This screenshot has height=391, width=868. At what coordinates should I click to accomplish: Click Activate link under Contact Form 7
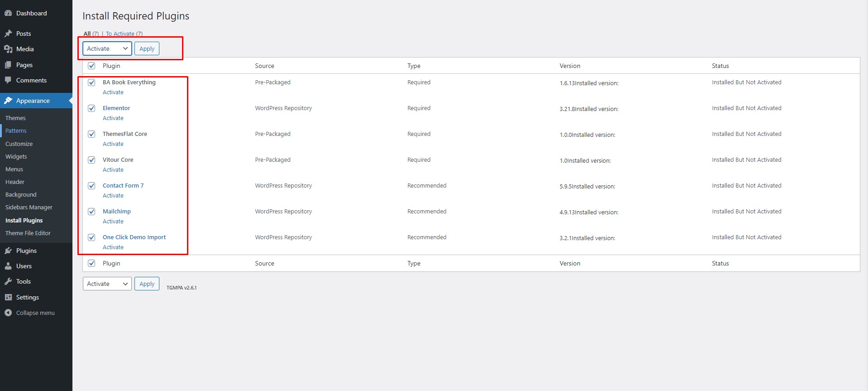[x=113, y=196]
